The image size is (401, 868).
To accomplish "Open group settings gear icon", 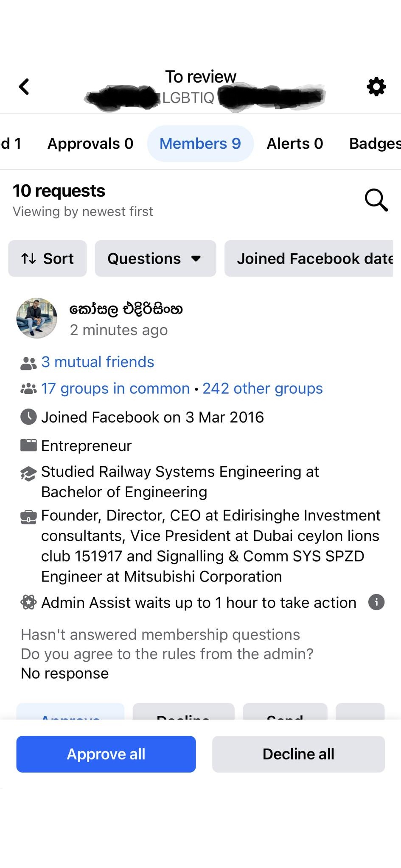I will click(x=376, y=86).
